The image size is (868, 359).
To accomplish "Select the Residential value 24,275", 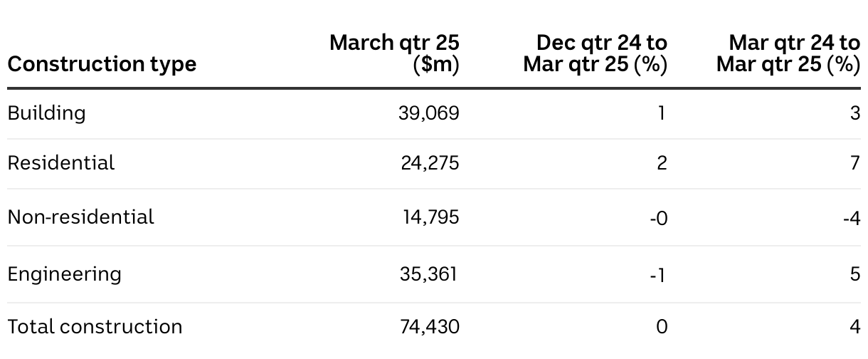I will point(430,163).
